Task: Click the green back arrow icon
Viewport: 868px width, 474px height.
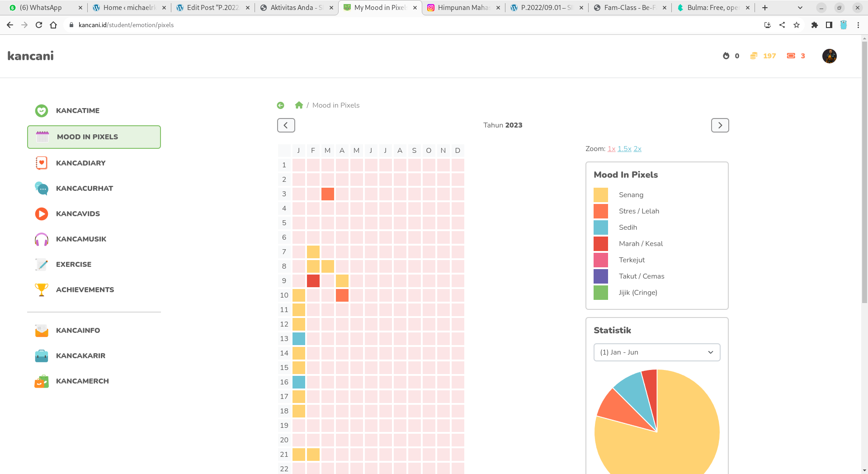Action: pyautogui.click(x=281, y=105)
